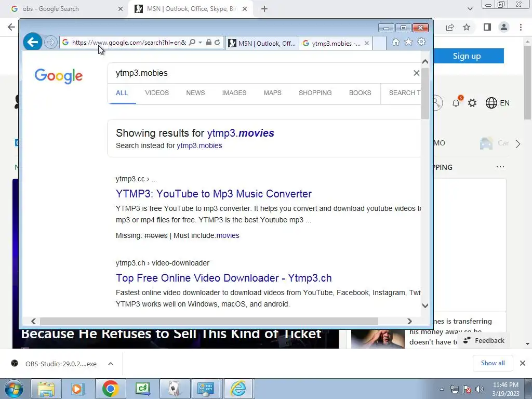Viewport: 532px width, 399px height.
Task: Expand the OBS-Studio download options caret
Action: (111, 364)
